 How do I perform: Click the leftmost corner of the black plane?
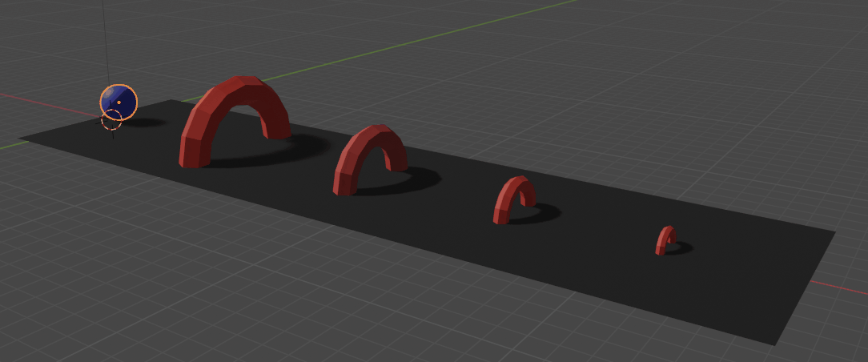[x=21, y=137]
